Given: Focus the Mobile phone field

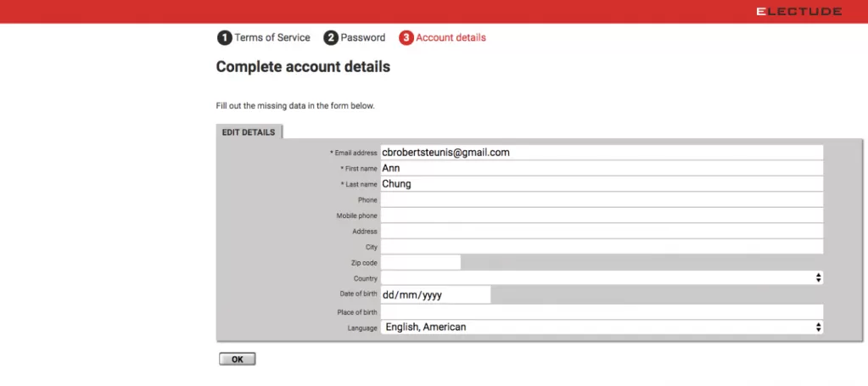Looking at the screenshot, I should [x=601, y=215].
